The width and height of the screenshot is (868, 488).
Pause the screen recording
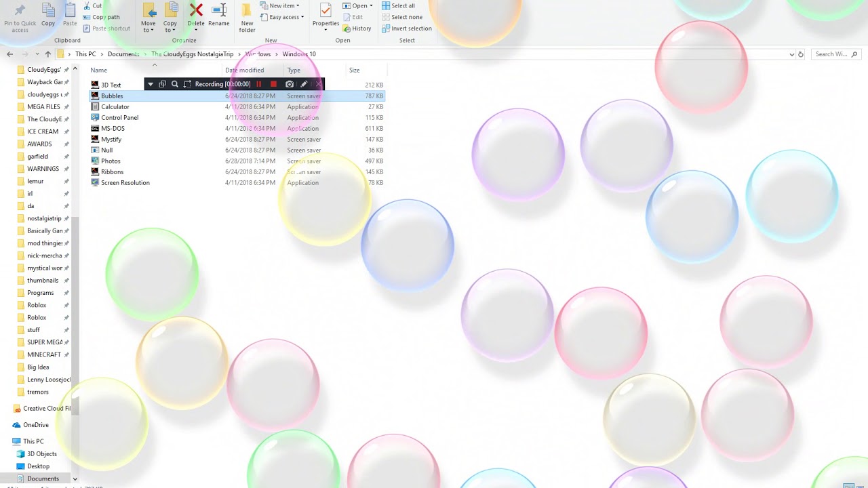(x=258, y=84)
